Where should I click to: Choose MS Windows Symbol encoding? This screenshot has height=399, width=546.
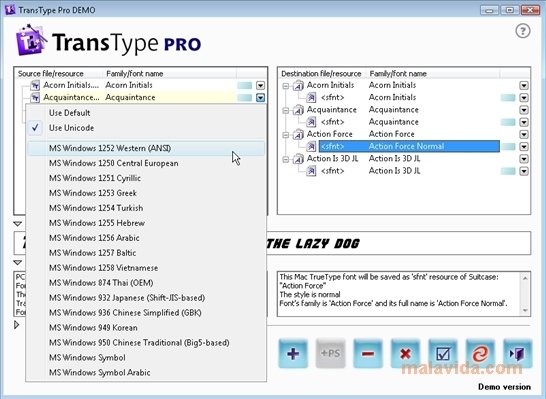[x=146, y=358]
